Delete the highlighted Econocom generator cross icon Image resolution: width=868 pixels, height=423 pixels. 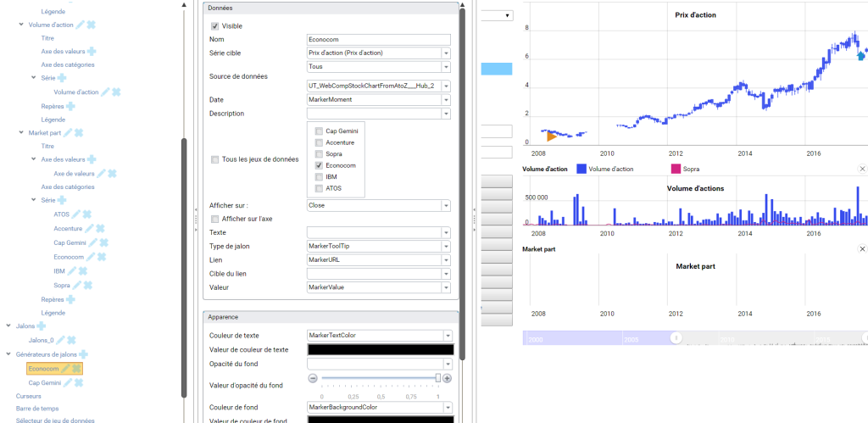pyautogui.click(x=76, y=369)
